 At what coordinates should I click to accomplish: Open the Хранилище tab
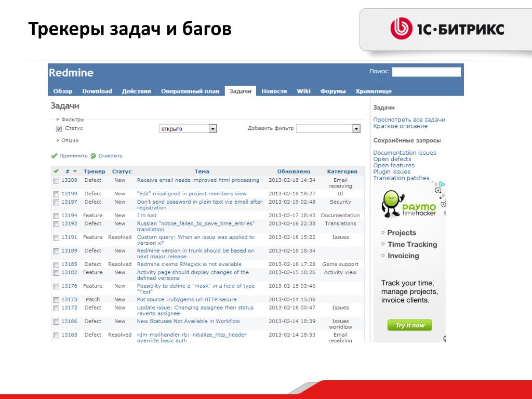pos(374,91)
